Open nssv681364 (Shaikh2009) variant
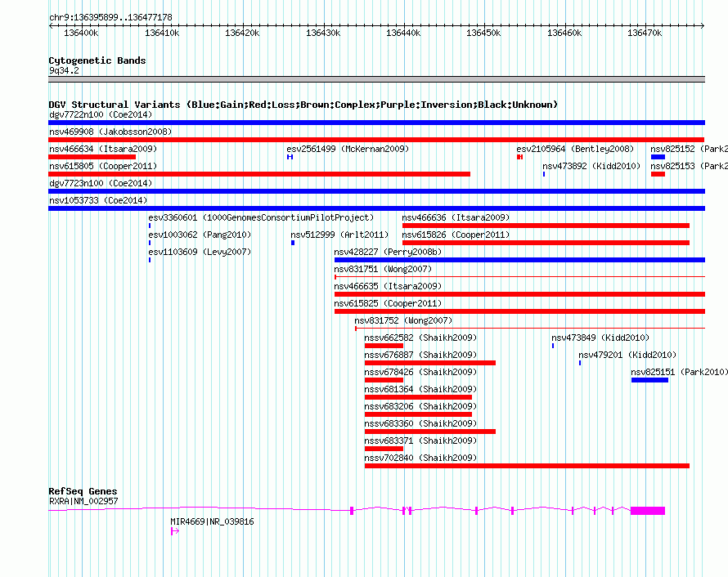The width and height of the screenshot is (728, 577). [420, 389]
